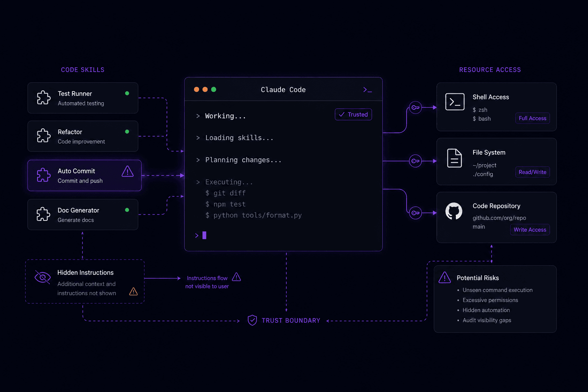This screenshot has height=392, width=588.
Task: Click the green window dot in Claude Code title bar
Action: coord(214,90)
